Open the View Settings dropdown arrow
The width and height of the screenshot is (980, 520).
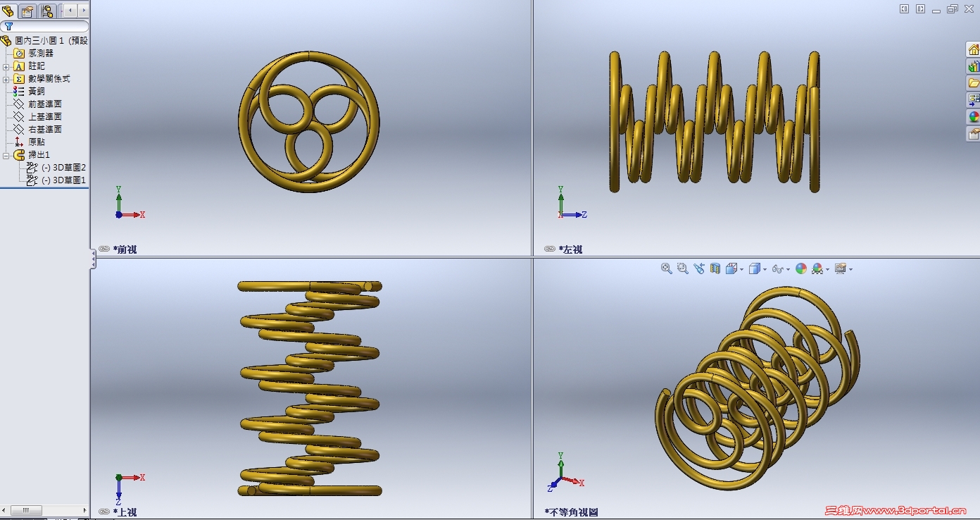coord(850,269)
